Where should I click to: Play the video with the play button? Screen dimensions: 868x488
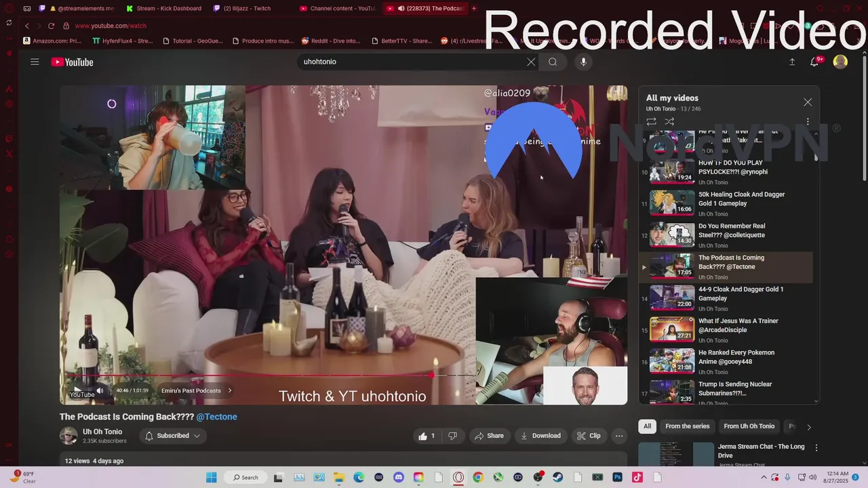click(77, 390)
